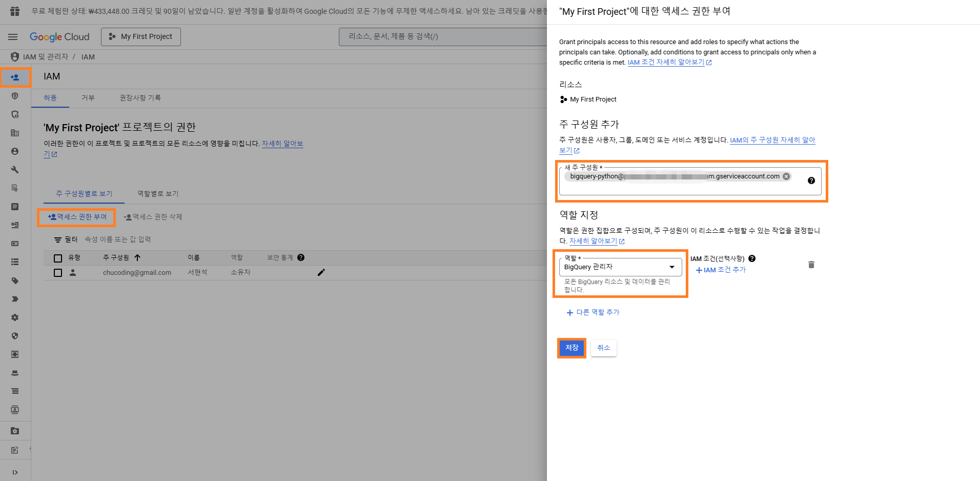This screenshot has height=481, width=980.
Task: Click the 역할 column header in table
Action: tap(237, 257)
